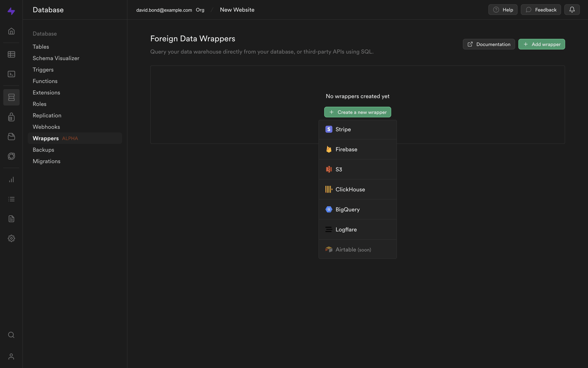Choose BigQuery from the wrapper menu
The height and width of the screenshot is (368, 588).
357,209
